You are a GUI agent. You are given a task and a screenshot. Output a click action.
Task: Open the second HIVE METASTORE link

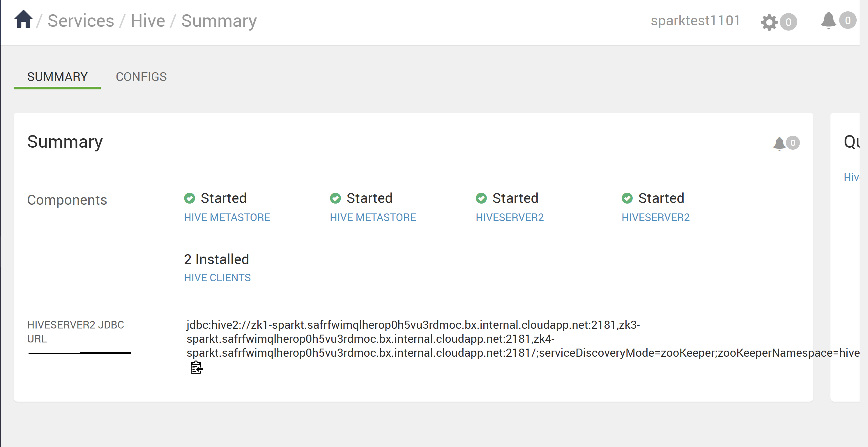[373, 218]
